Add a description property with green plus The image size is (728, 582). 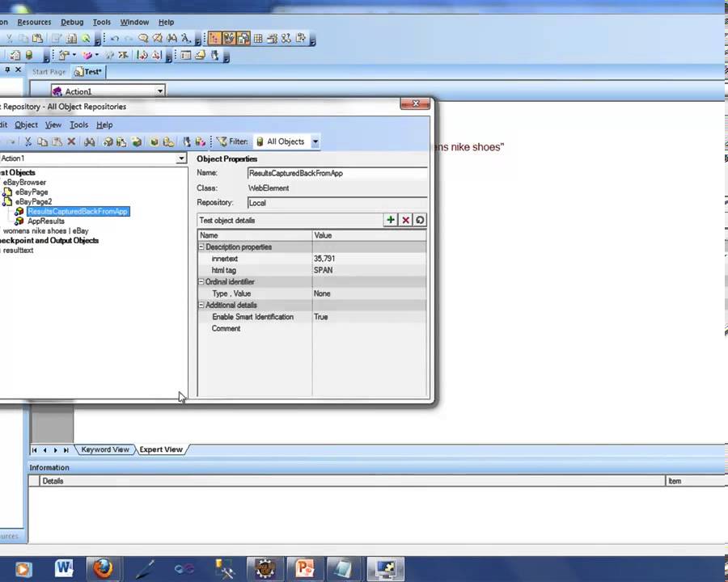click(391, 220)
